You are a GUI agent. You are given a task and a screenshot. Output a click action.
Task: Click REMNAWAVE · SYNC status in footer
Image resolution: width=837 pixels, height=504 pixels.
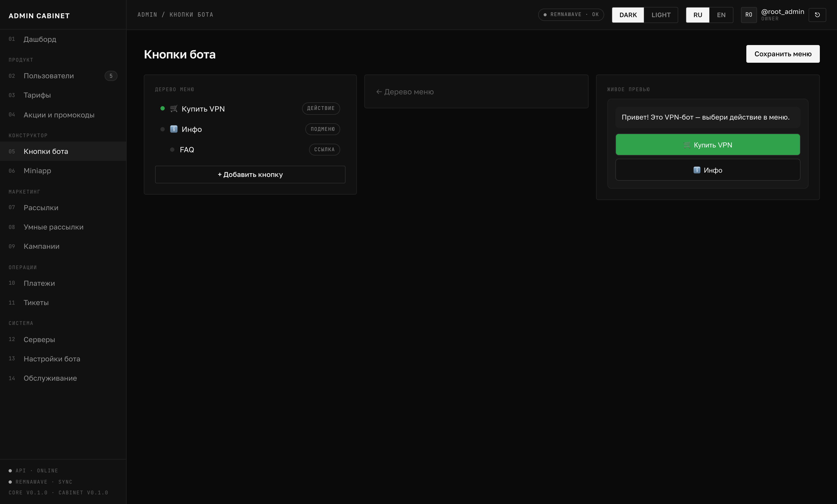(41, 481)
